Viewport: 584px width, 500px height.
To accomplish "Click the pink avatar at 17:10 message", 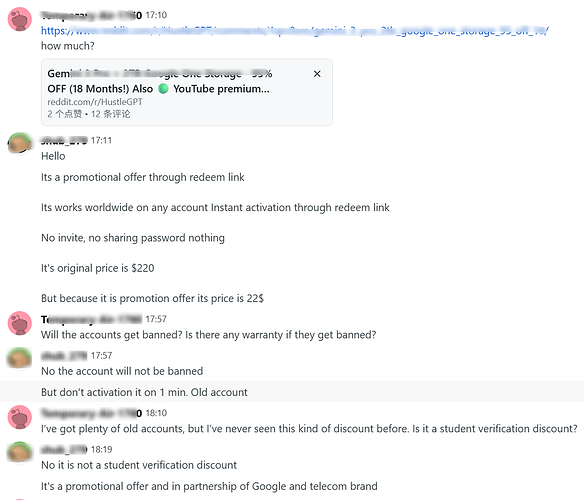I will click(20, 19).
